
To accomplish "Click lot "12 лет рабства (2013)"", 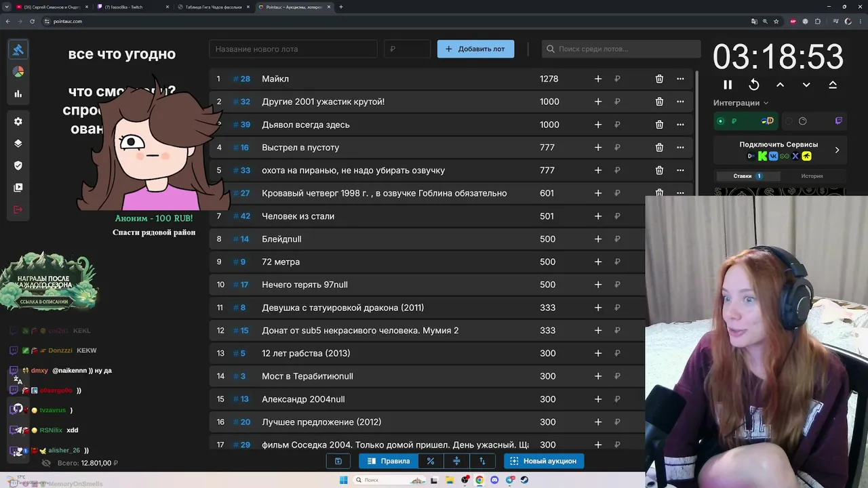I will (306, 353).
